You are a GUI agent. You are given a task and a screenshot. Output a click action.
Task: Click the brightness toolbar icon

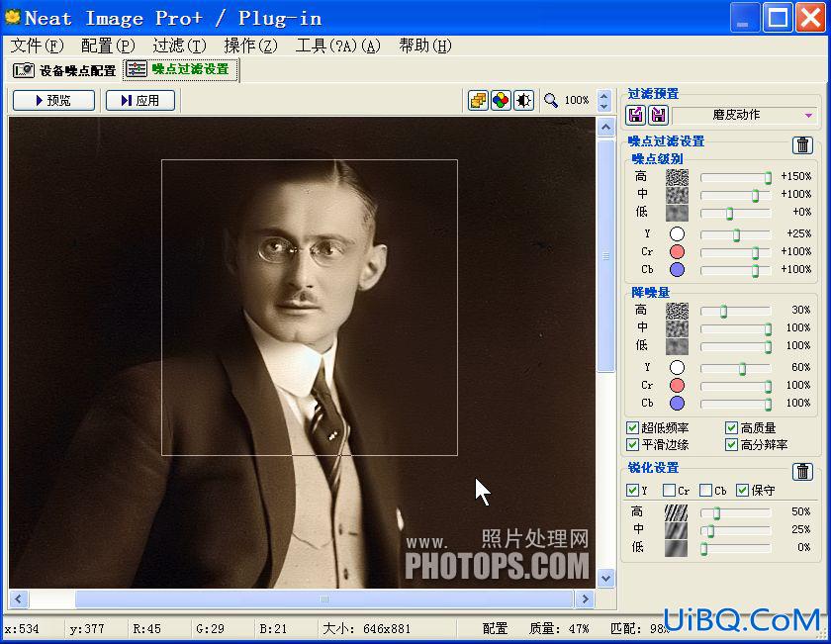pyautogui.click(x=523, y=100)
